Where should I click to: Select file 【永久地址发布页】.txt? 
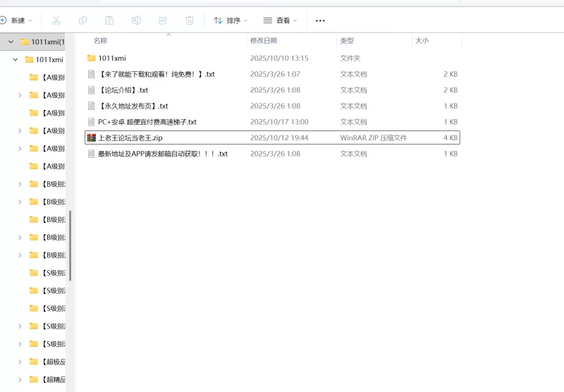[133, 106]
